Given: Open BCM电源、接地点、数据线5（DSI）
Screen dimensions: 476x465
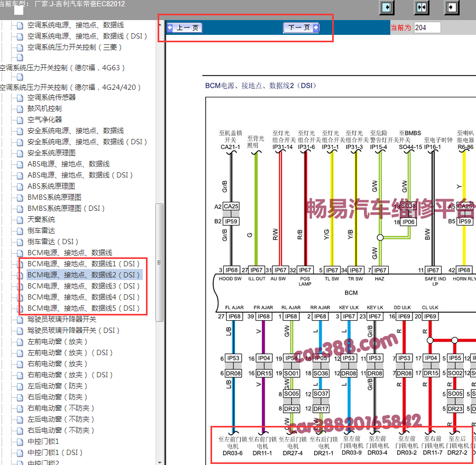Looking at the screenshot, I should (84, 309).
